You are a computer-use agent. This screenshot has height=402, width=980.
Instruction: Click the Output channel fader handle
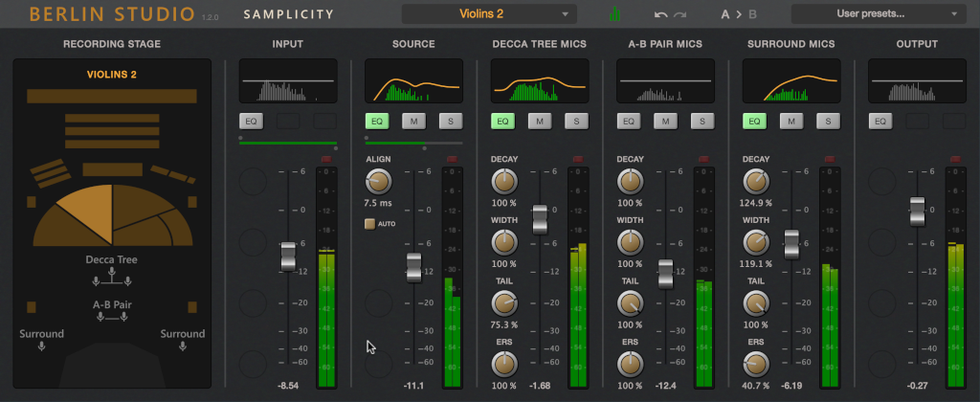917,212
